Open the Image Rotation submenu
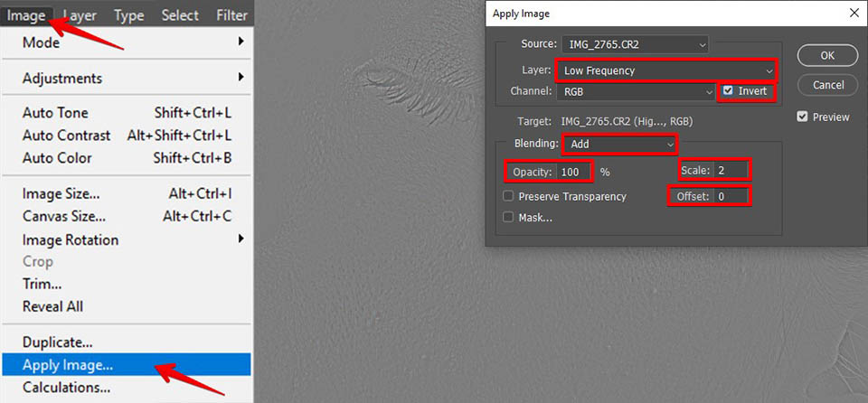The width and height of the screenshot is (868, 403). 241,239
